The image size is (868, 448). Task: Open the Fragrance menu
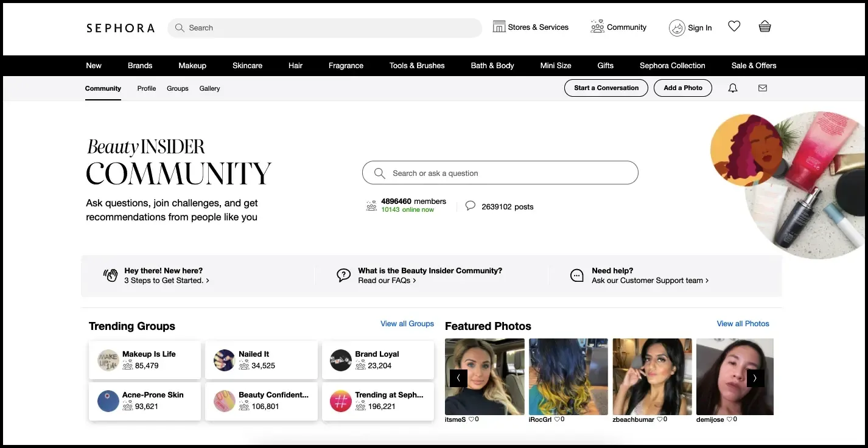[346, 66]
